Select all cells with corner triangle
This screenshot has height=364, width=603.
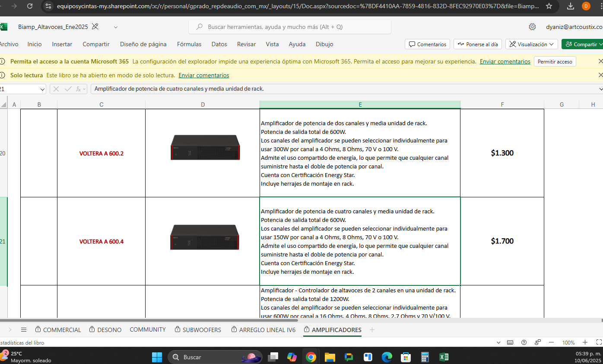pyautogui.click(x=4, y=104)
